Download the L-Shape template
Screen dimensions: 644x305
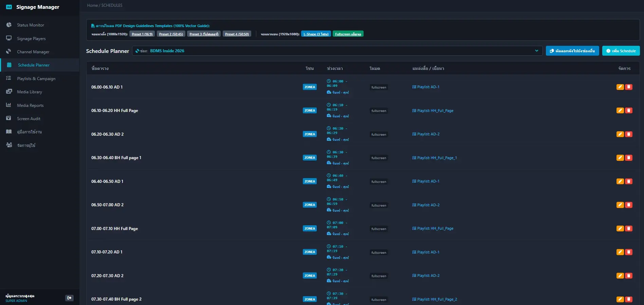click(316, 34)
